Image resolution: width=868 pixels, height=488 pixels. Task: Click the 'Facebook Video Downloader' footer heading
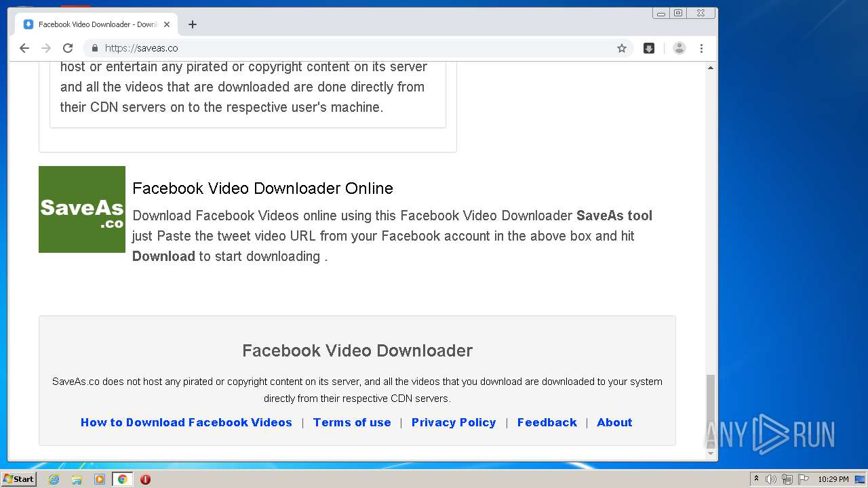pyautogui.click(x=357, y=350)
